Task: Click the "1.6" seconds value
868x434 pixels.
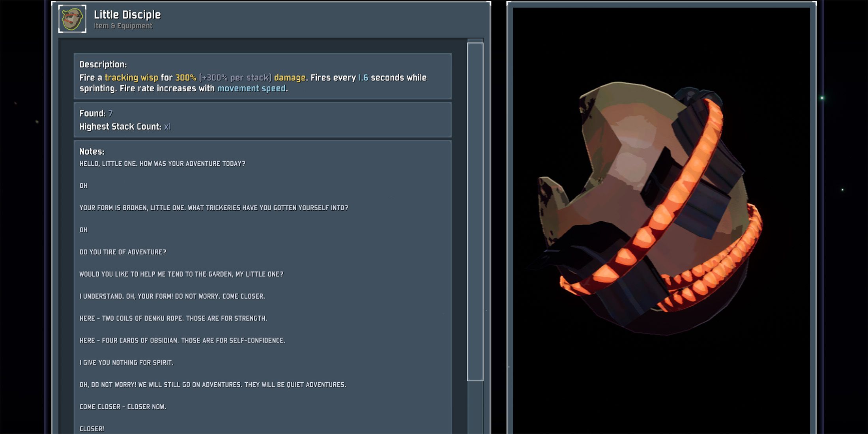Action: [363, 78]
